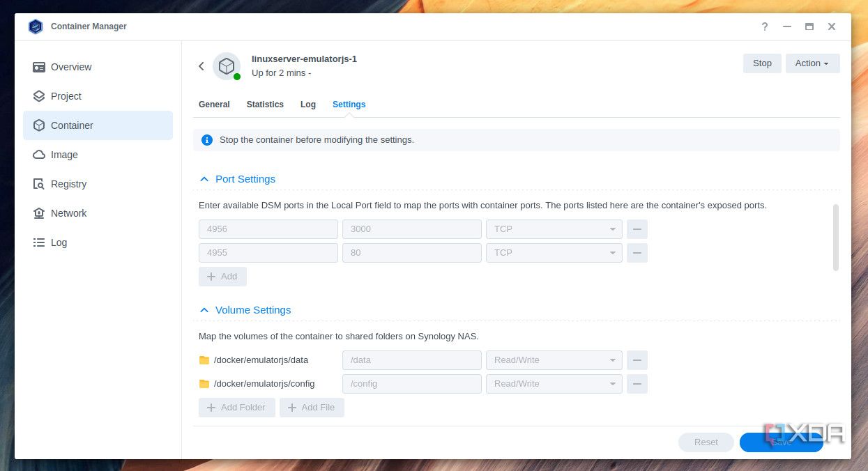The image size is (868, 471).
Task: Click the local port field 4955
Action: click(x=268, y=253)
